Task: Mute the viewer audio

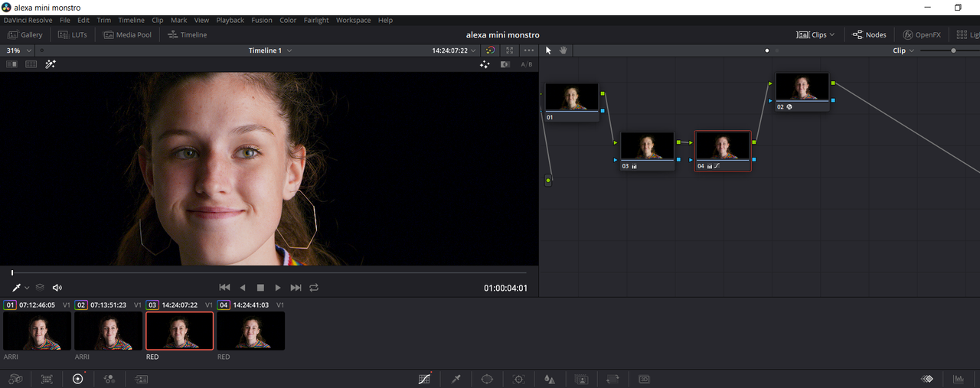Action: (x=57, y=288)
